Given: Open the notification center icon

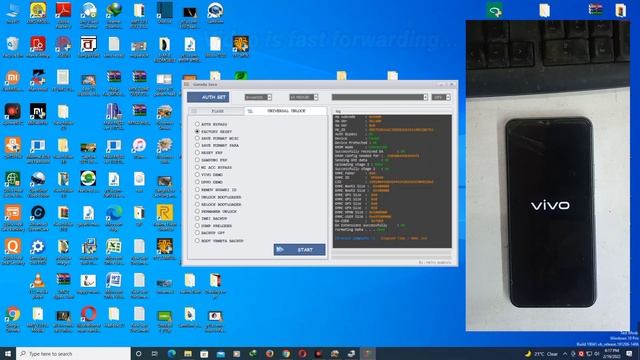Looking at the screenshot, I should click(629, 353).
